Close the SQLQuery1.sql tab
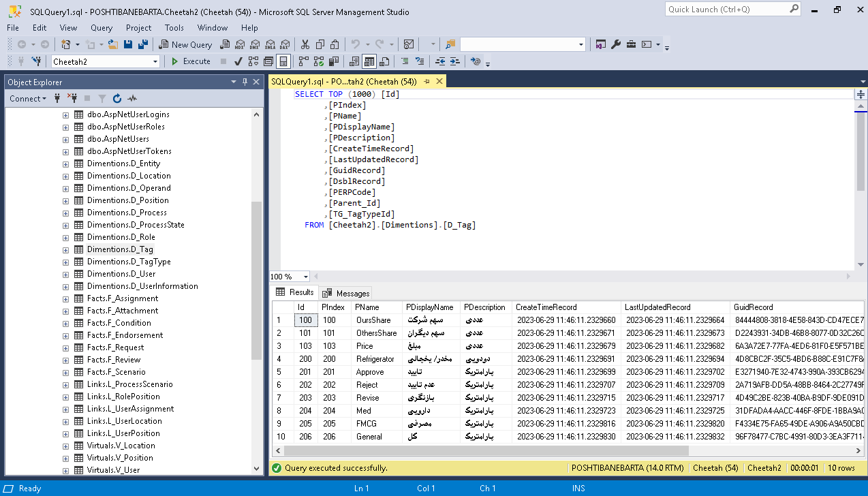This screenshot has width=868, height=496. click(x=439, y=81)
